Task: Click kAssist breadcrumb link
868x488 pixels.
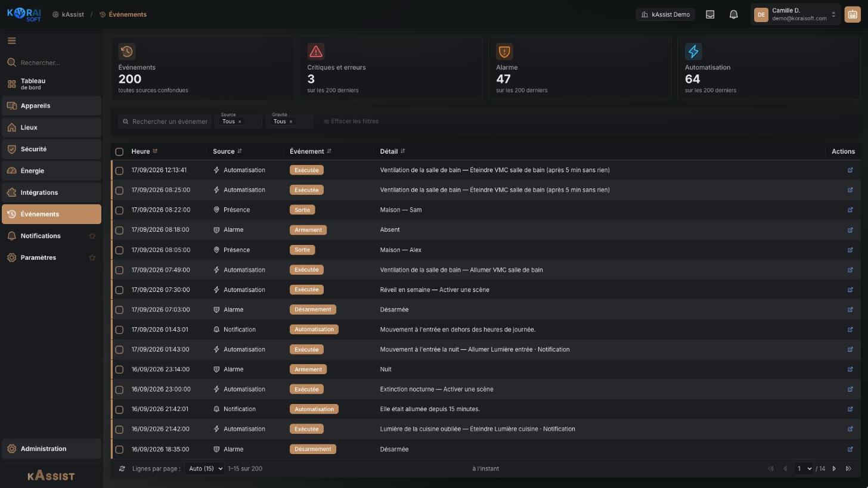Action: point(68,14)
